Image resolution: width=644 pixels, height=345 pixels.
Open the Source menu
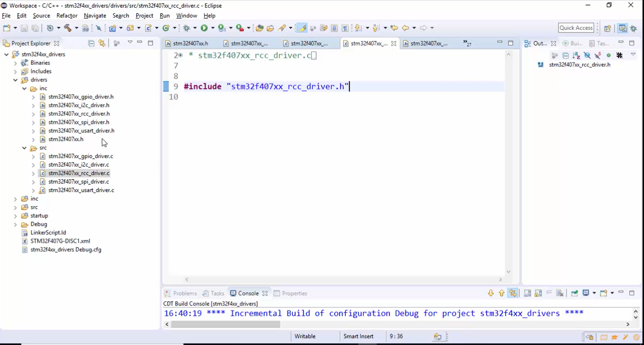(41, 15)
